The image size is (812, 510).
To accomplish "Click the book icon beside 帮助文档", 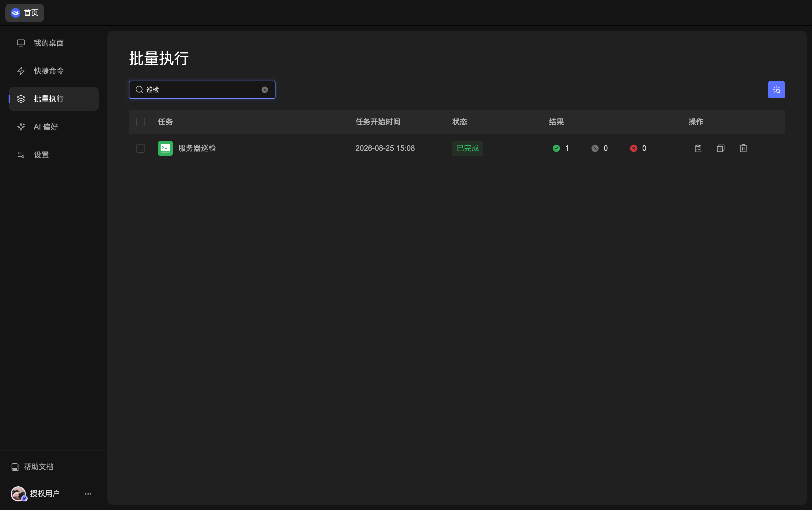I will (15, 467).
